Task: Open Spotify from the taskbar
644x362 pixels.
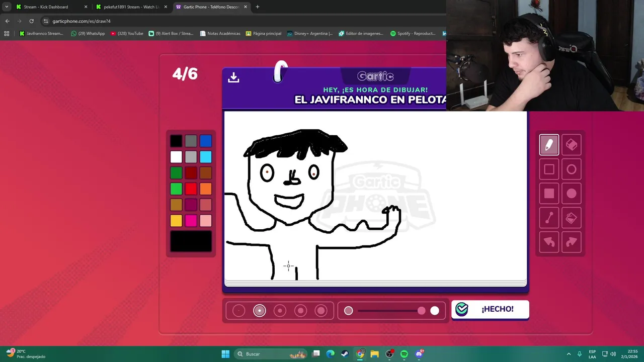Action: [404, 354]
